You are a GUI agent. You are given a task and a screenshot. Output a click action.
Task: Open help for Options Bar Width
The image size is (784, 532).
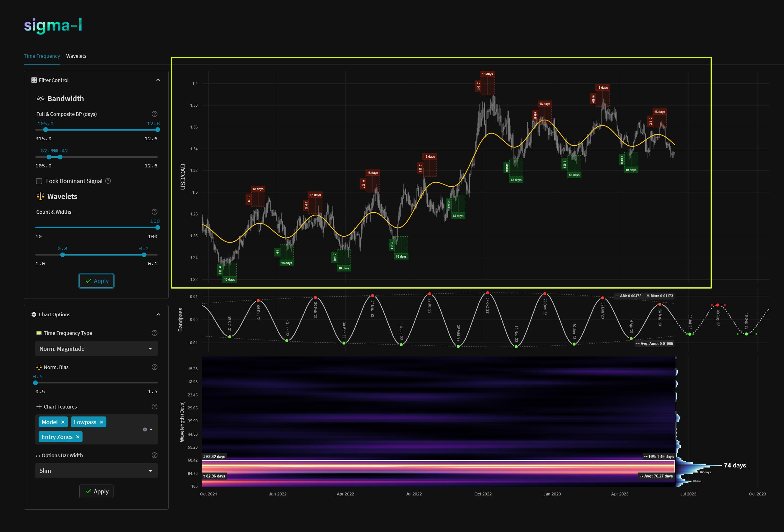pos(154,455)
